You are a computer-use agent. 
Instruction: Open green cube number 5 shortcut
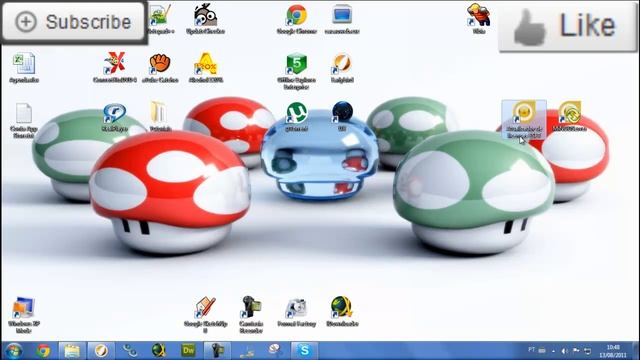[297, 71]
